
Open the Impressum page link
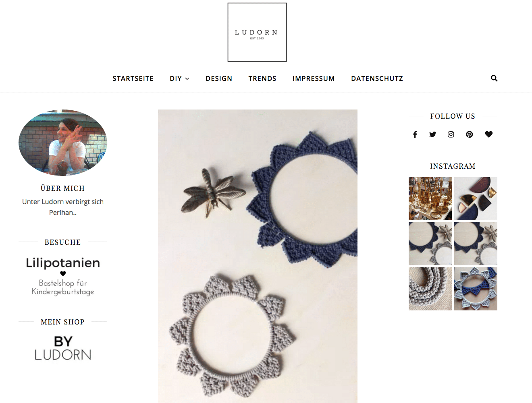click(314, 79)
